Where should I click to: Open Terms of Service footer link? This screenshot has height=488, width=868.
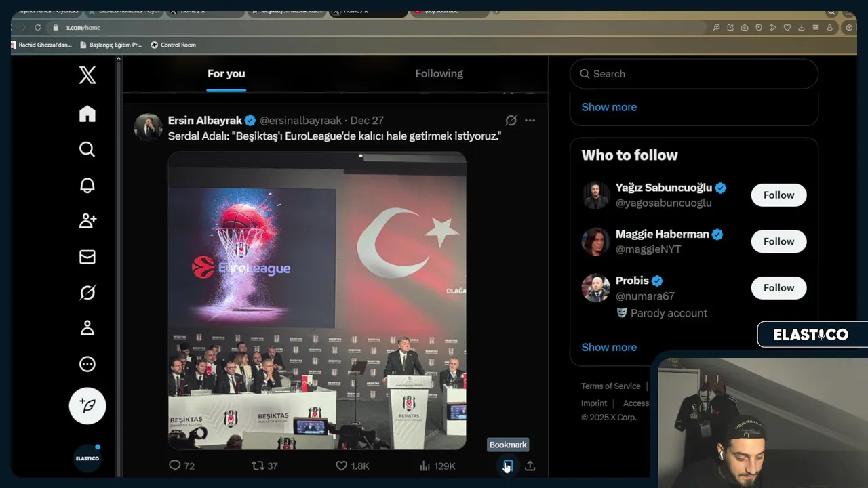tap(610, 386)
